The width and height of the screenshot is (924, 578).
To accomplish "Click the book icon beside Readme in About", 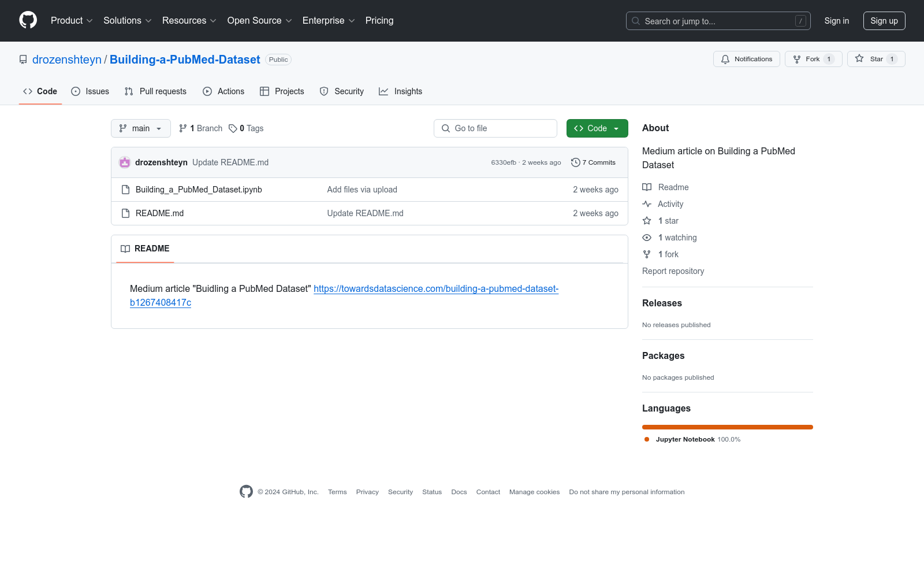I will coord(647,187).
